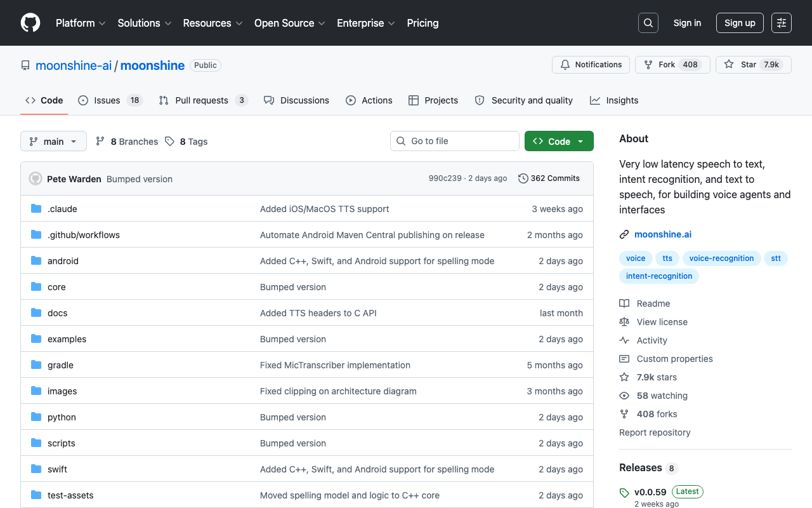Open the 8 Tags link
Screen dimensions: 812x508
point(187,142)
